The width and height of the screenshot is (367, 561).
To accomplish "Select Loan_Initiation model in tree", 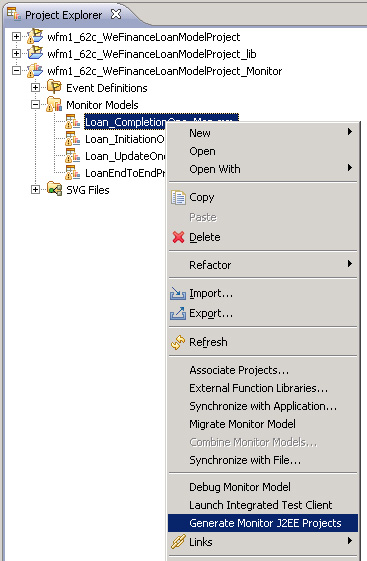I will tap(125, 139).
